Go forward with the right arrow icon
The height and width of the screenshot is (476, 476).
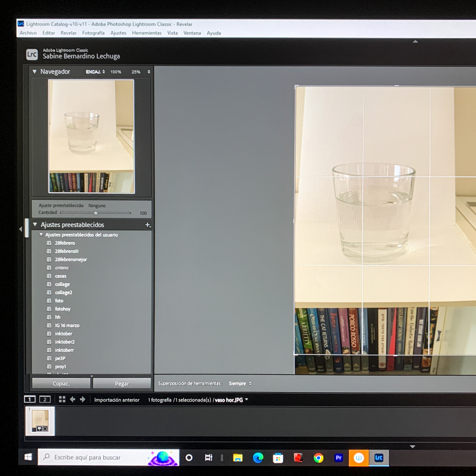[x=82, y=399]
